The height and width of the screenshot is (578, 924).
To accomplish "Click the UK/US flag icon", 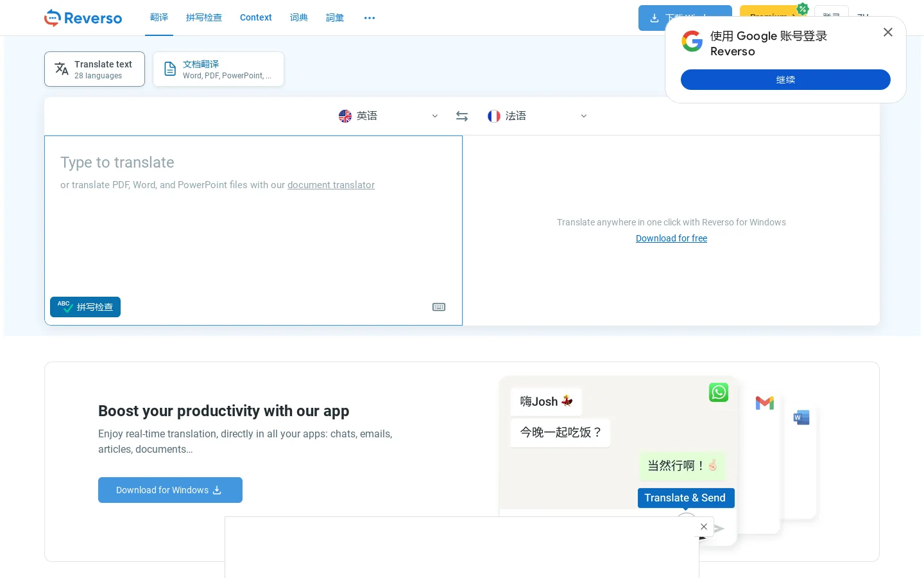I will pyautogui.click(x=345, y=116).
